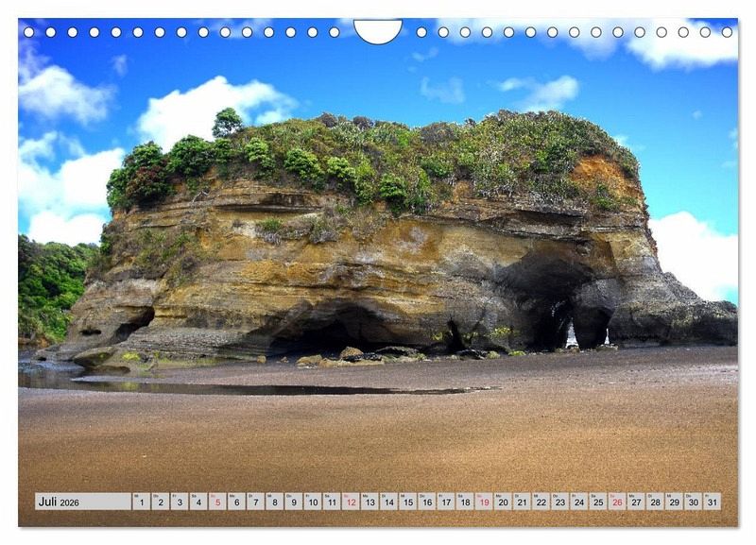The height and width of the screenshot is (545, 756).
Task: Click the lone tree atop the rock
Action: pos(227,122)
